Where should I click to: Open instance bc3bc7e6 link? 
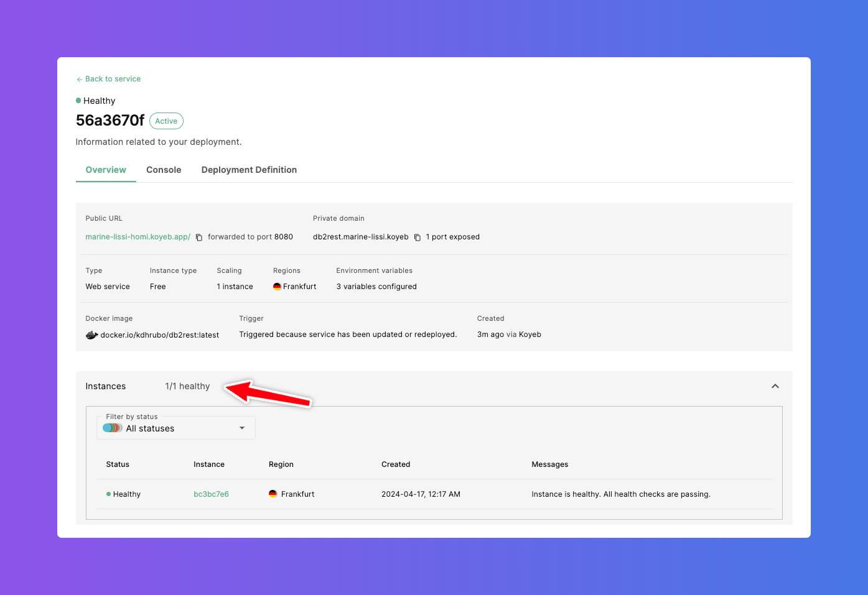click(211, 494)
